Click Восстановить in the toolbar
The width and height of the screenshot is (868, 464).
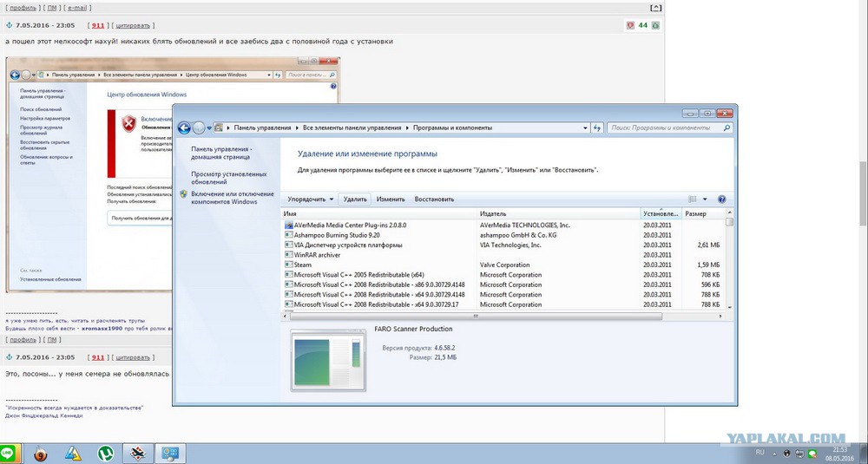coord(434,199)
